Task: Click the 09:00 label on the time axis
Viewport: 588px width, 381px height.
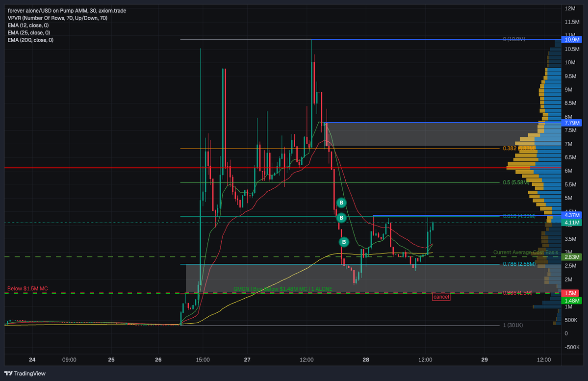Action: point(69,359)
